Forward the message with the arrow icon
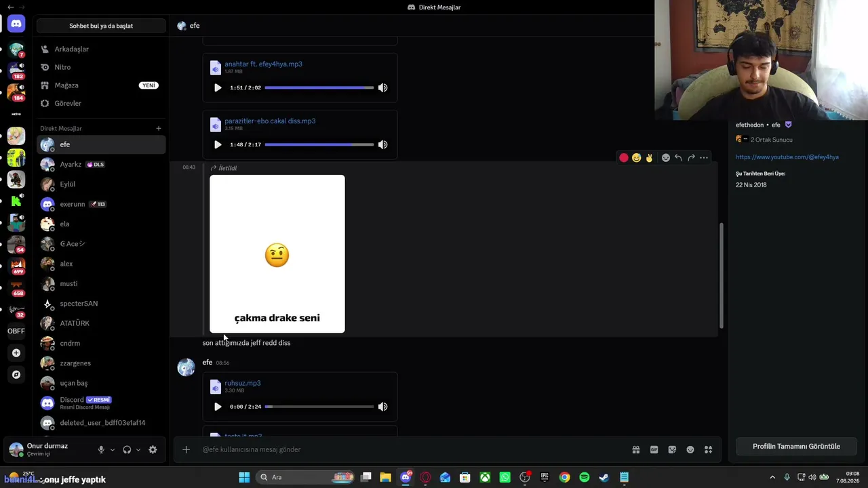868x488 pixels. (x=691, y=158)
